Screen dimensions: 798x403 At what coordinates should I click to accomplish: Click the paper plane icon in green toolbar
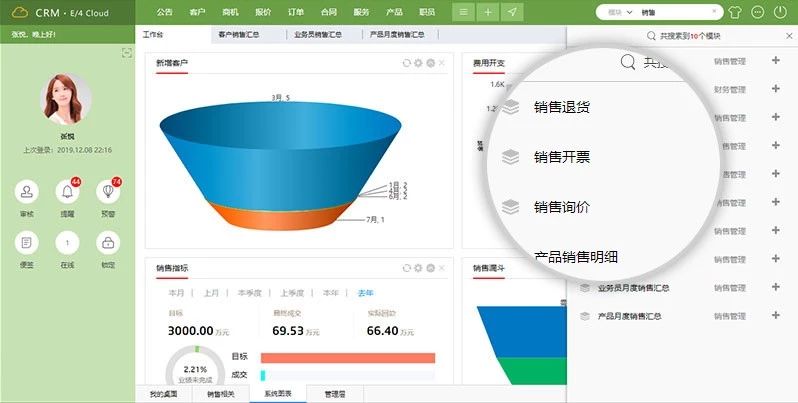coord(513,12)
